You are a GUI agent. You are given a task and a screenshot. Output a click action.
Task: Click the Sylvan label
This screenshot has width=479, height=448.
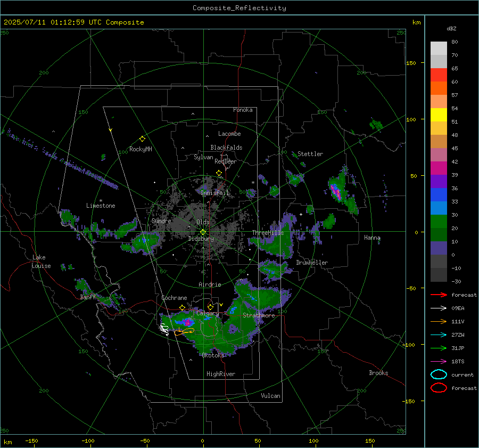(203, 157)
